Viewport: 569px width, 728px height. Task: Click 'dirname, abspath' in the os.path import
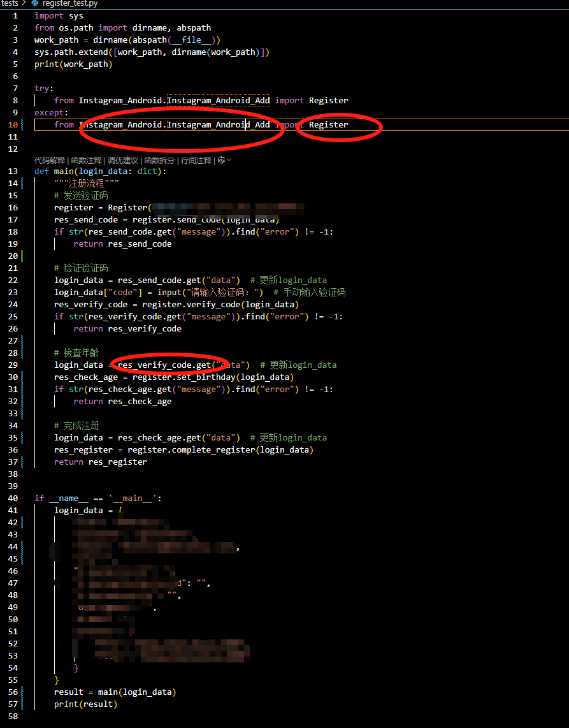pos(172,28)
